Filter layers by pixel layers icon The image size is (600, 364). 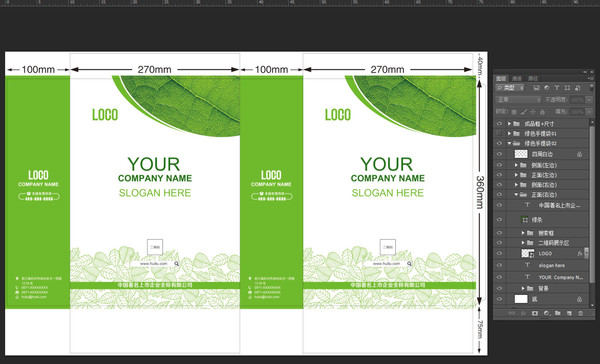[536, 88]
